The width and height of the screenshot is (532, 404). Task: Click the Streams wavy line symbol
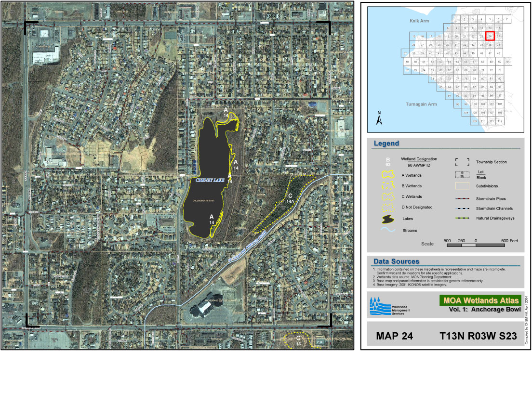pyautogui.click(x=388, y=230)
